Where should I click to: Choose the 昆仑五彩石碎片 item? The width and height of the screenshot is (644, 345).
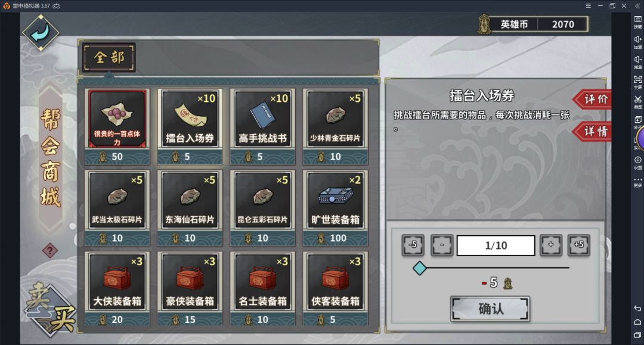tap(262, 208)
